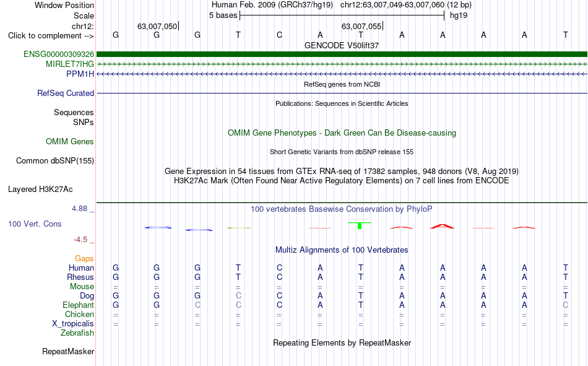Select the RepeatMasker track label
Viewport: 588px width, 366px height.
point(68,352)
